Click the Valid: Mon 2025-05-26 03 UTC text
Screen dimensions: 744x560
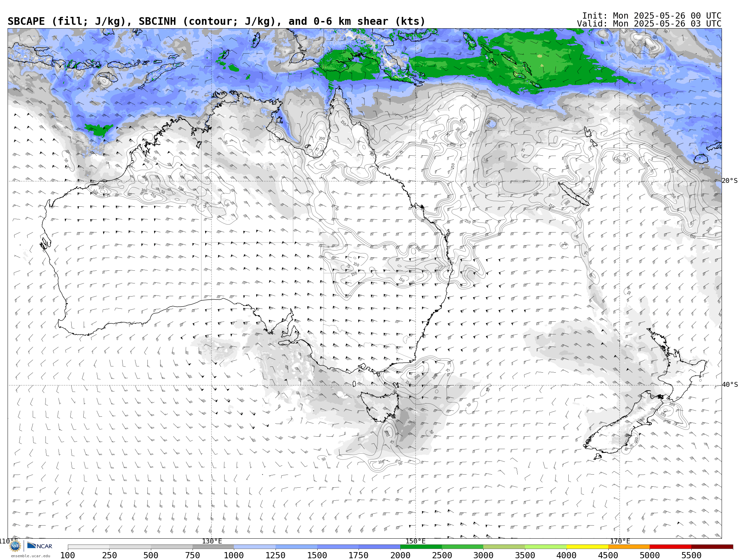click(649, 24)
